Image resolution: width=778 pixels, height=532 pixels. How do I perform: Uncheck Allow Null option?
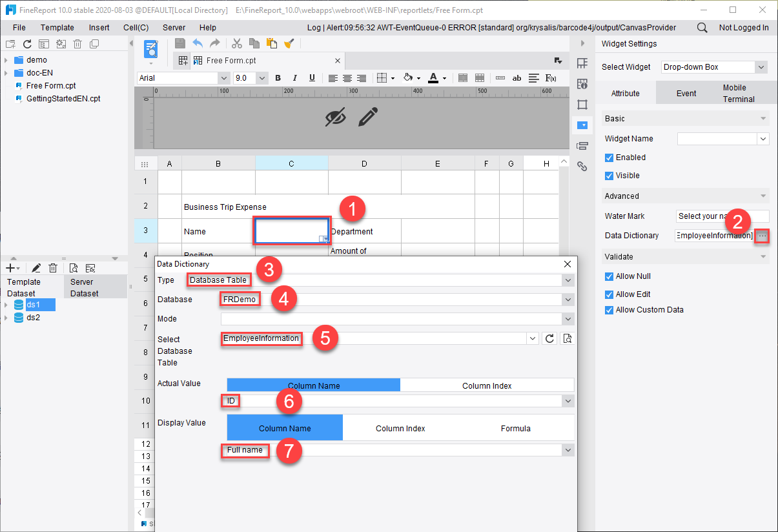609,276
